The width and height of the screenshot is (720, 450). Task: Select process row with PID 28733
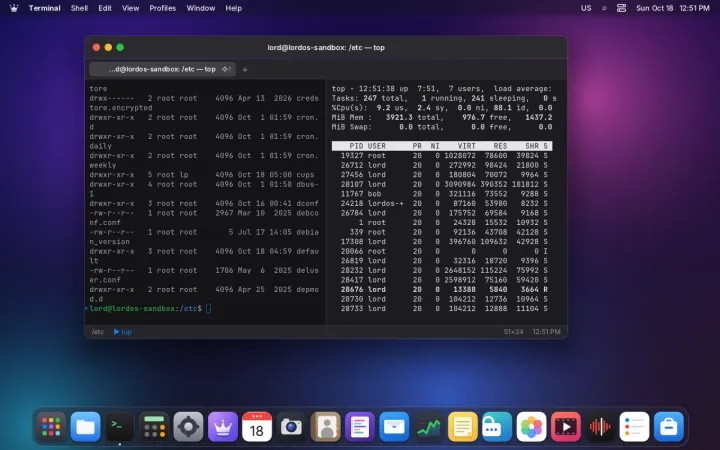pyautogui.click(x=442, y=309)
